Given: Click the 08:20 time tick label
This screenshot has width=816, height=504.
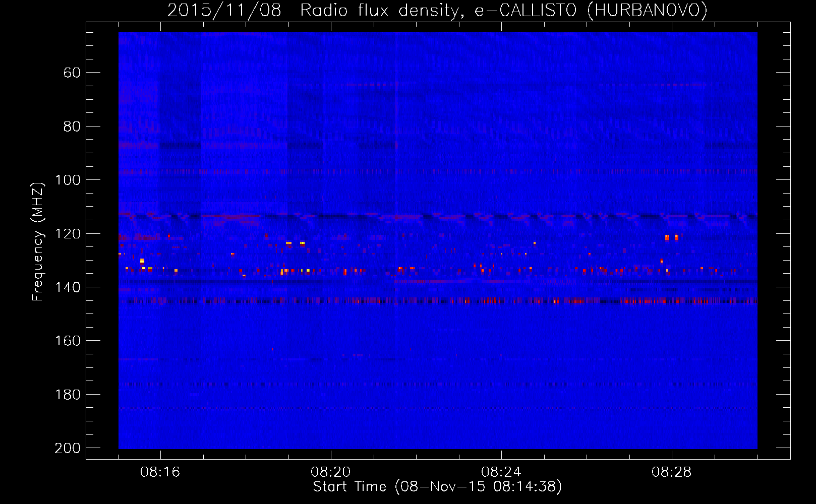Looking at the screenshot, I should click(331, 472).
